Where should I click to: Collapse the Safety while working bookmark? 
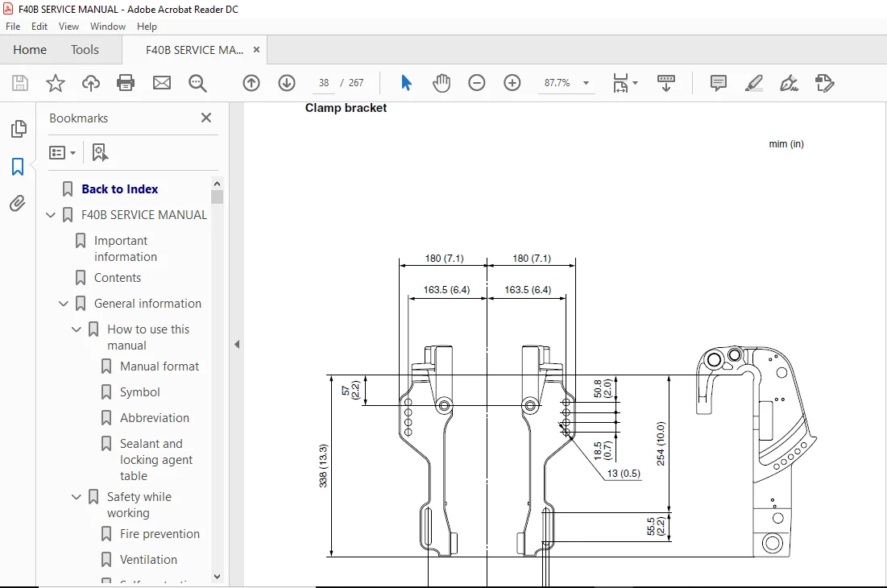[77, 497]
